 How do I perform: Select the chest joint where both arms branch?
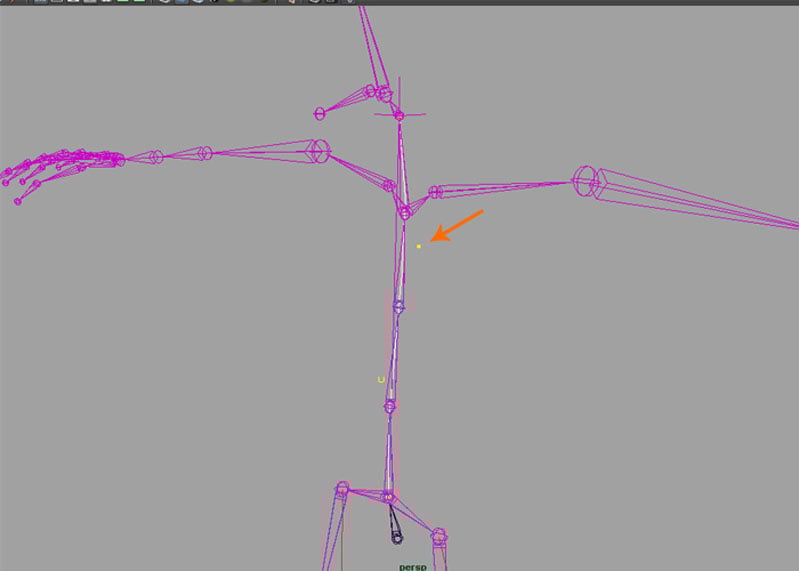(405, 213)
